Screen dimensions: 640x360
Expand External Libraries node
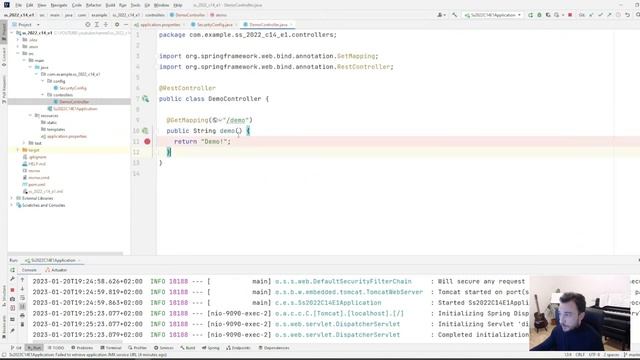point(12,198)
